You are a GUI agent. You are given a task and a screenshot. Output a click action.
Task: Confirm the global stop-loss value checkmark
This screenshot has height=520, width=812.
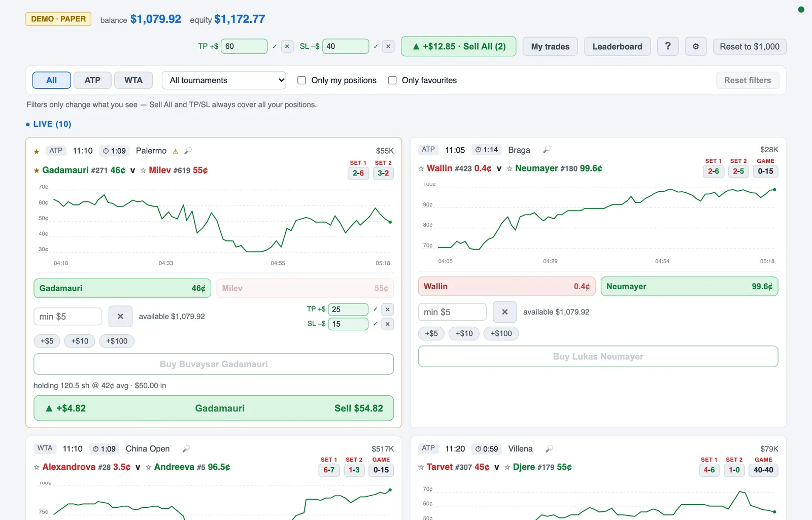(x=376, y=46)
